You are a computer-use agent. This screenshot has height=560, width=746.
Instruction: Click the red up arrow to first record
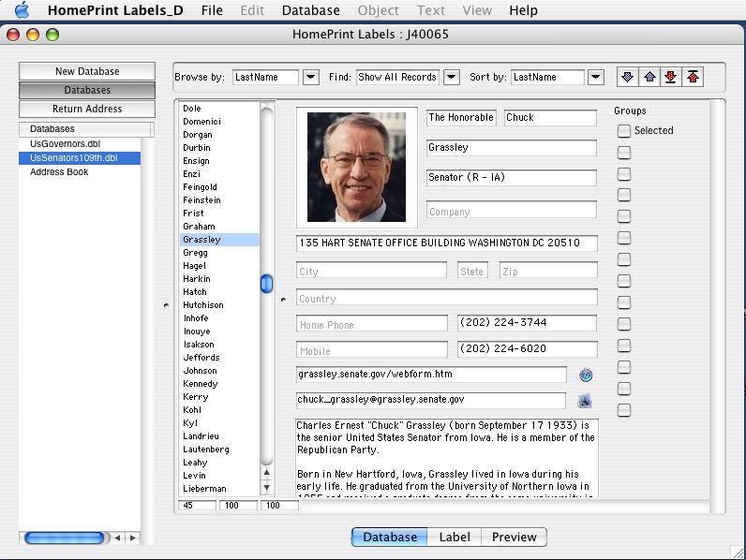pyautogui.click(x=693, y=77)
